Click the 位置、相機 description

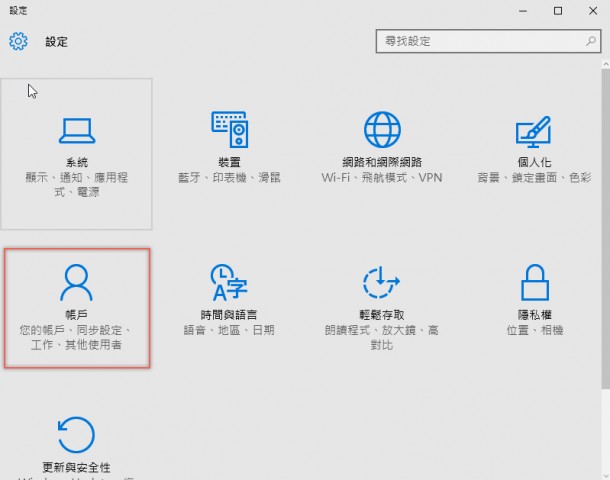[535, 330]
